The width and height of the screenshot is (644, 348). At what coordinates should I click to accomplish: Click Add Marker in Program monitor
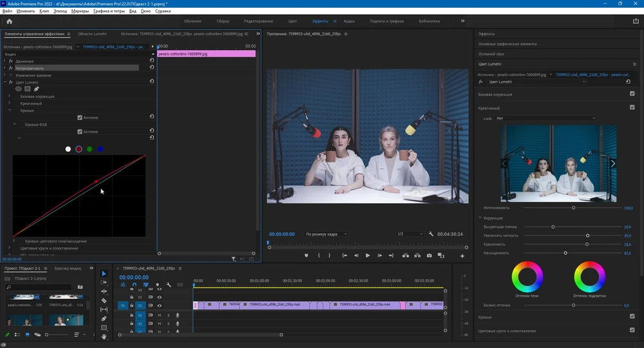coord(307,255)
